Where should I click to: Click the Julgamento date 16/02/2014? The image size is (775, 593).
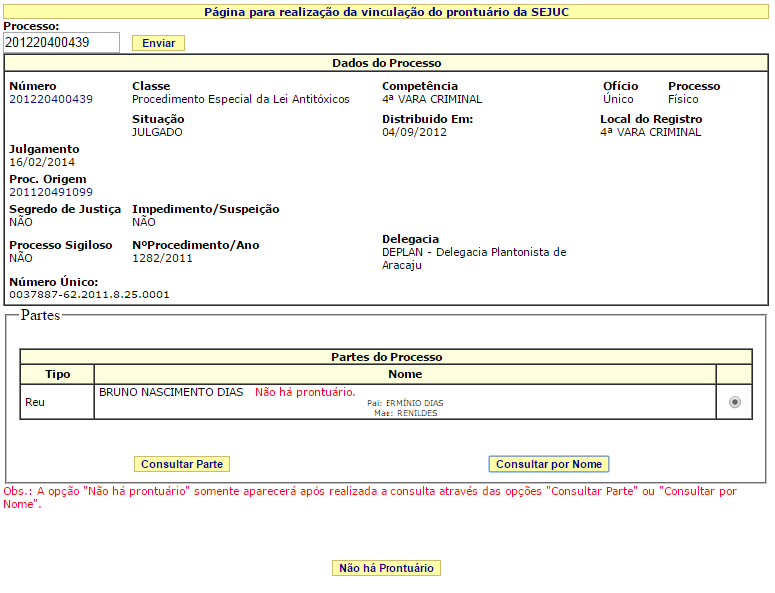(42, 162)
